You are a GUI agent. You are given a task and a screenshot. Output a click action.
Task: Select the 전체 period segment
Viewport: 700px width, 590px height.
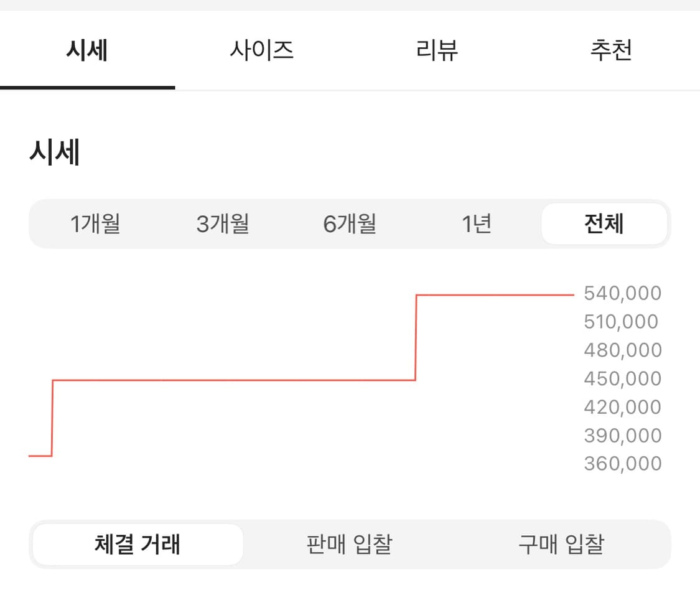pyautogui.click(x=604, y=223)
